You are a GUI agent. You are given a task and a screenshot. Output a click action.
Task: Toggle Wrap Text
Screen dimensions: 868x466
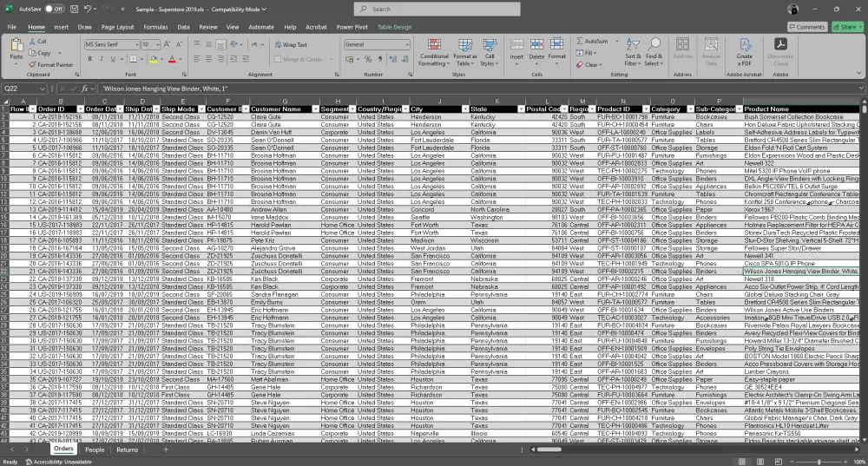click(x=291, y=44)
